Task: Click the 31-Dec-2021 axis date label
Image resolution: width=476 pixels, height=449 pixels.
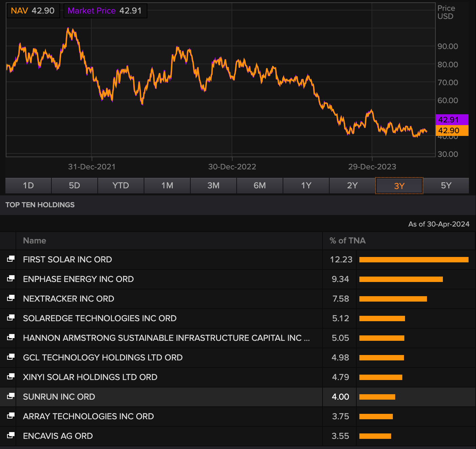Action: 92,167
